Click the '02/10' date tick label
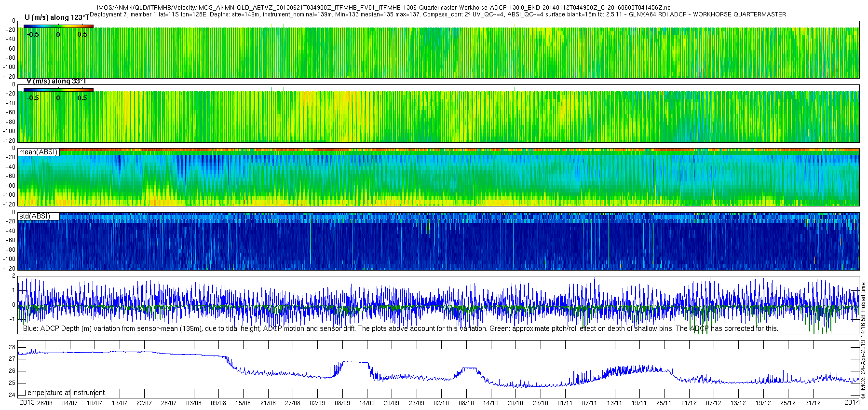 point(441,403)
